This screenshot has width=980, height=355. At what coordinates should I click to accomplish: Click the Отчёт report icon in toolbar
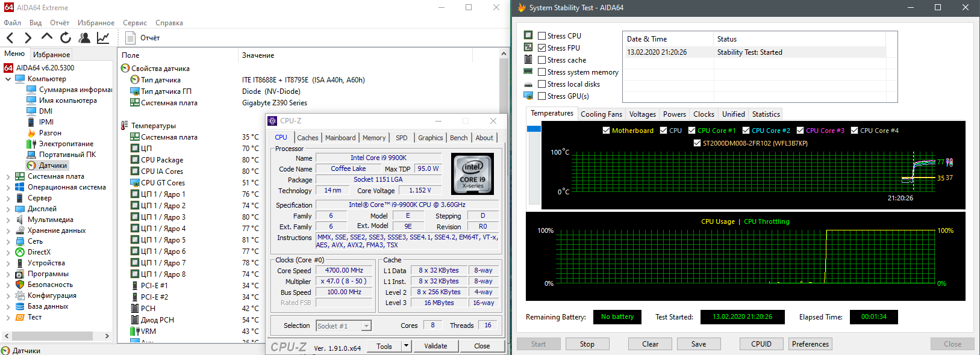coord(130,38)
